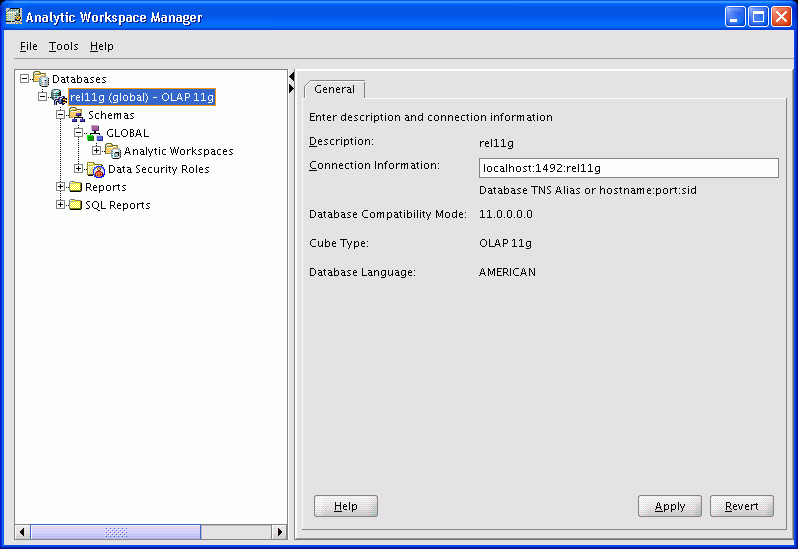This screenshot has width=798, height=549.
Task: Click the tree pane horizontal scrollbar thumb
Action: (116, 532)
